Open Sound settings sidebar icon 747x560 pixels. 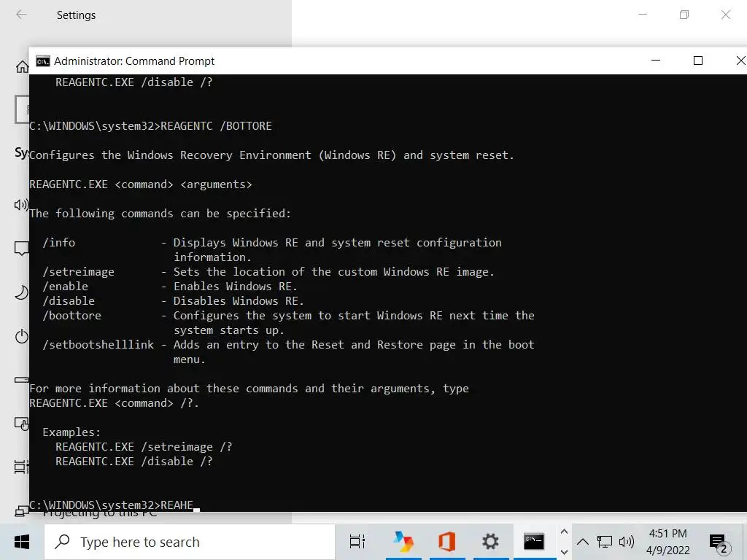[21, 205]
